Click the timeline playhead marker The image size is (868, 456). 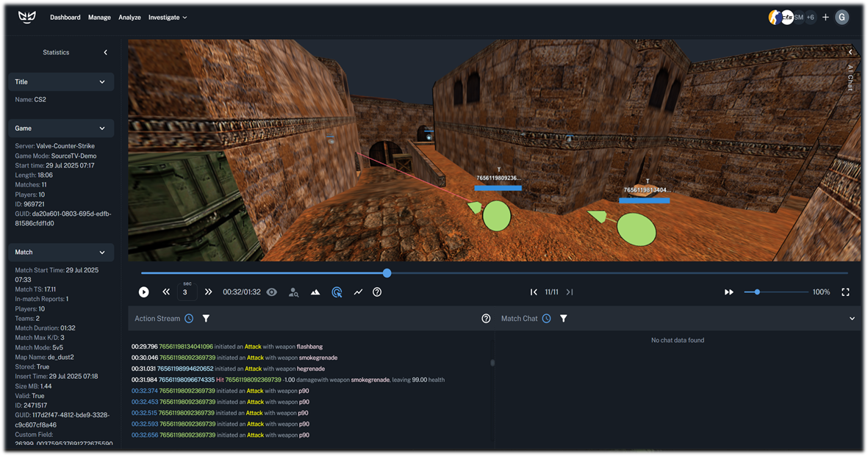387,273
